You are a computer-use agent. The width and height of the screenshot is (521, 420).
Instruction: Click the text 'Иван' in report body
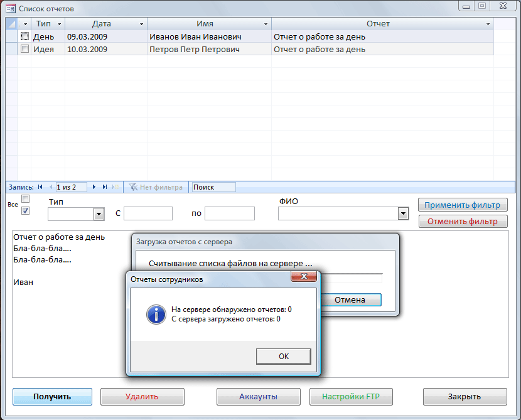coord(23,283)
